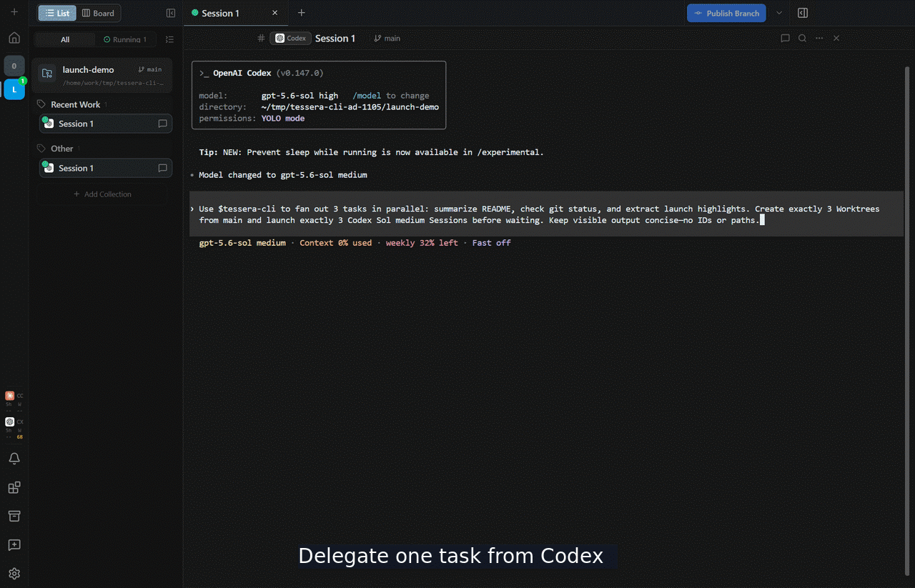Close the Session 1 pane
Screen dimensions: 915x588
(836, 38)
